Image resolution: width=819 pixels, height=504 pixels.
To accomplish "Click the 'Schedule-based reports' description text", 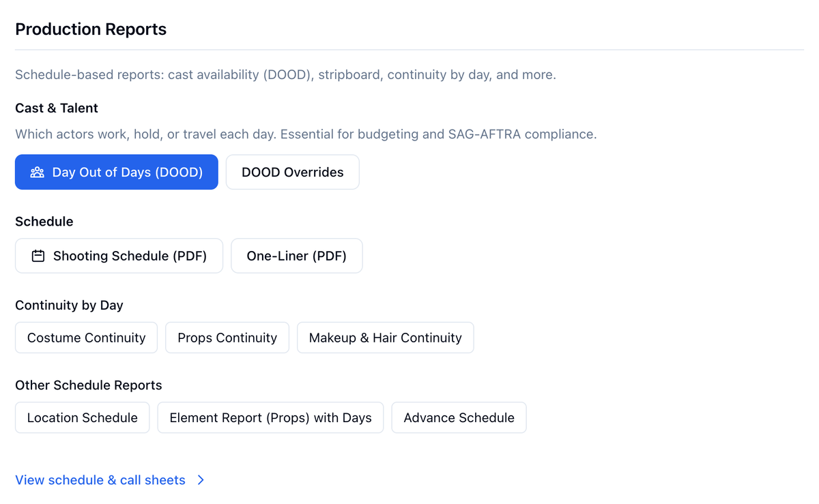I will (x=285, y=74).
